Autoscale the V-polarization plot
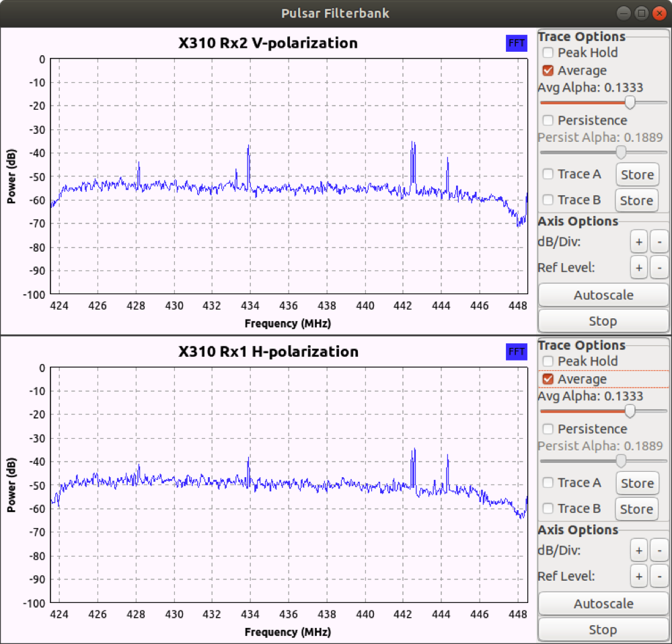 603,295
